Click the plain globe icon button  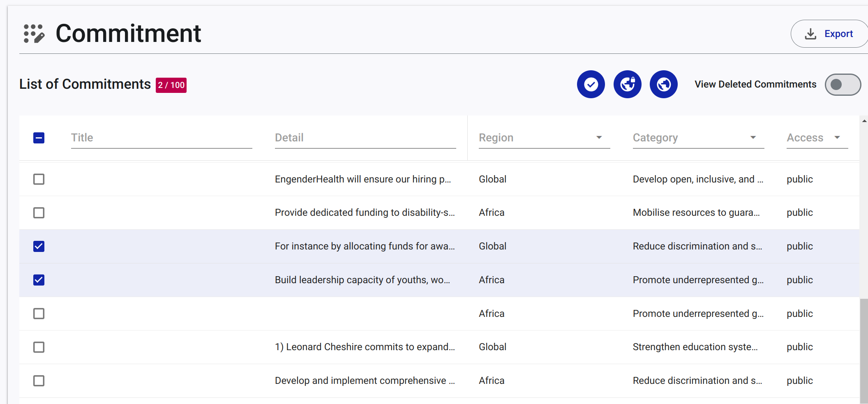click(x=663, y=84)
